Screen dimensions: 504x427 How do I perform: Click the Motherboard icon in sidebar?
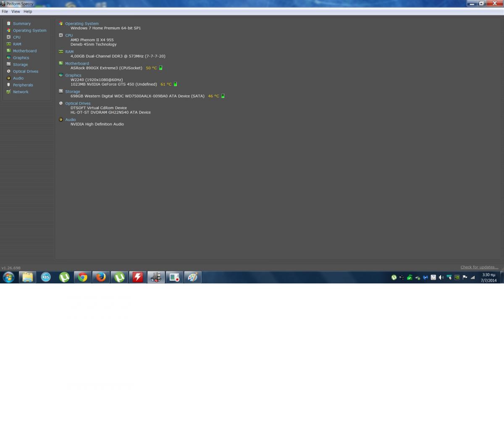pos(8,50)
